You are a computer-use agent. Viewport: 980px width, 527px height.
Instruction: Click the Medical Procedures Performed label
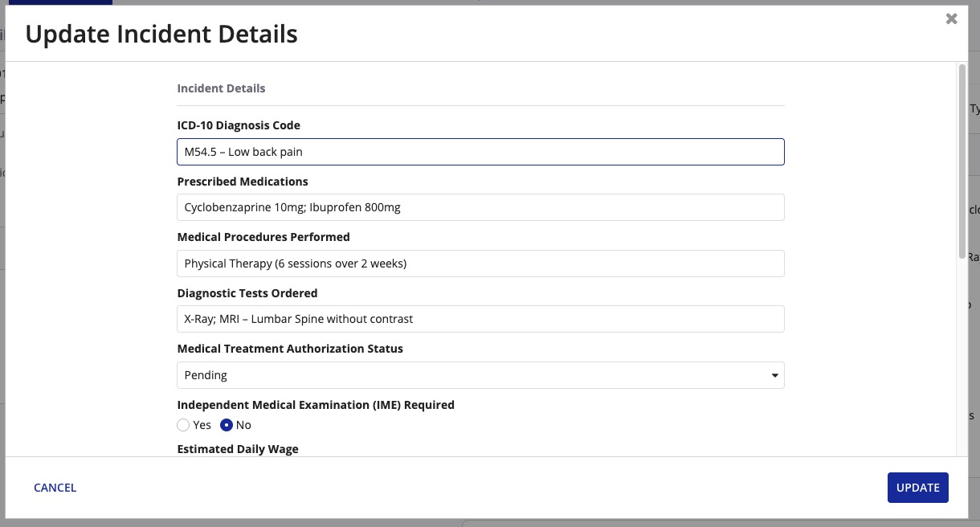pyautogui.click(x=263, y=237)
